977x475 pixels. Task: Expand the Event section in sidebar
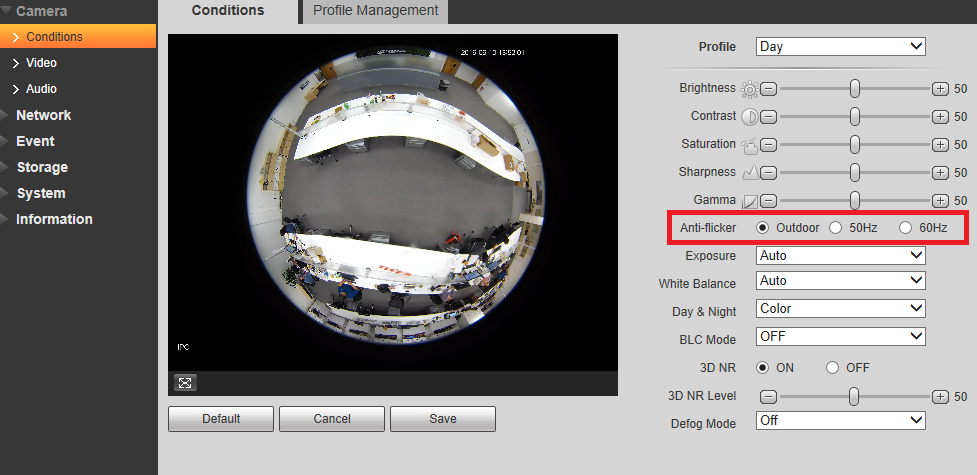pyautogui.click(x=36, y=141)
